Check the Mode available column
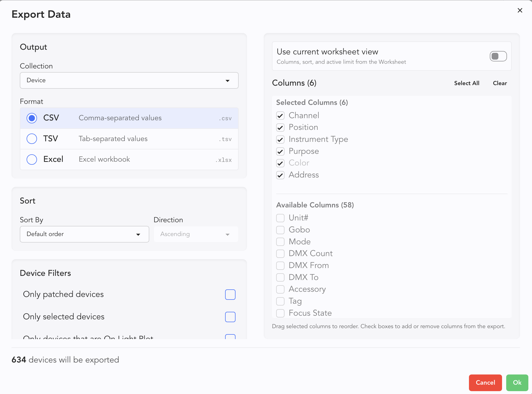 click(280, 242)
